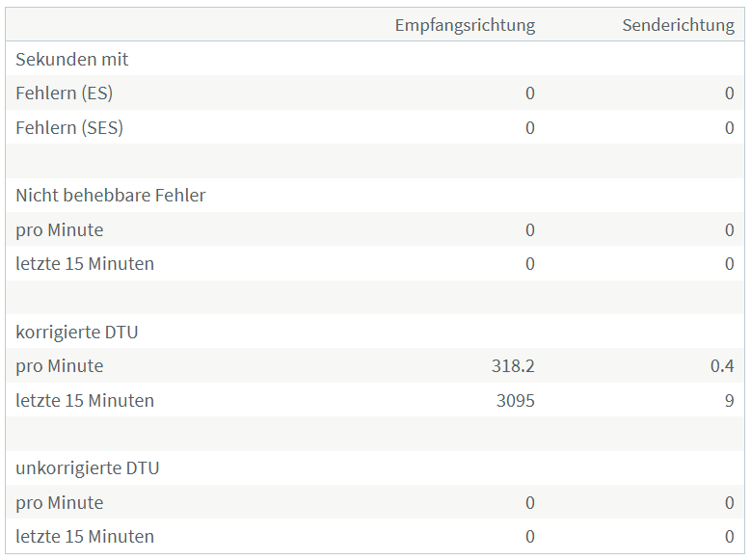751x560 pixels.
Task: Select "letzte 15 Minuten" under korrigierte DTU
Action: 85,400
